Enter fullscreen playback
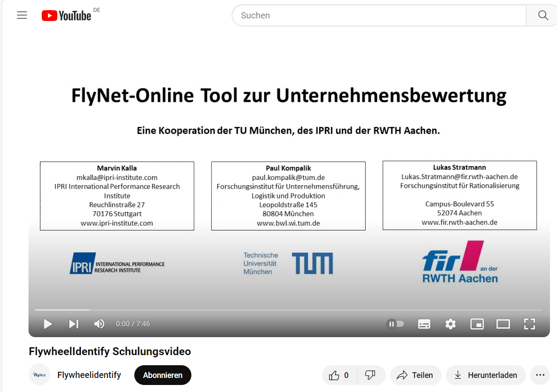This screenshot has width=557, height=392. [x=529, y=324]
